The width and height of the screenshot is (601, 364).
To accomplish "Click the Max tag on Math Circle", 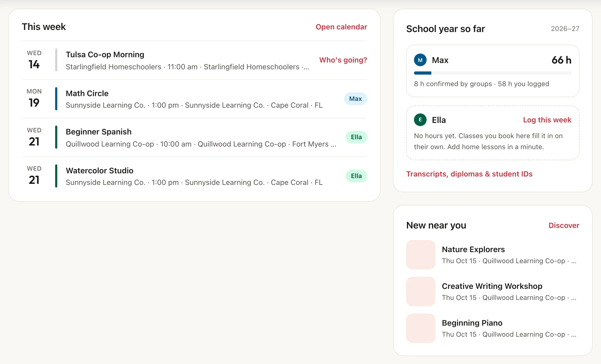I will (x=355, y=99).
